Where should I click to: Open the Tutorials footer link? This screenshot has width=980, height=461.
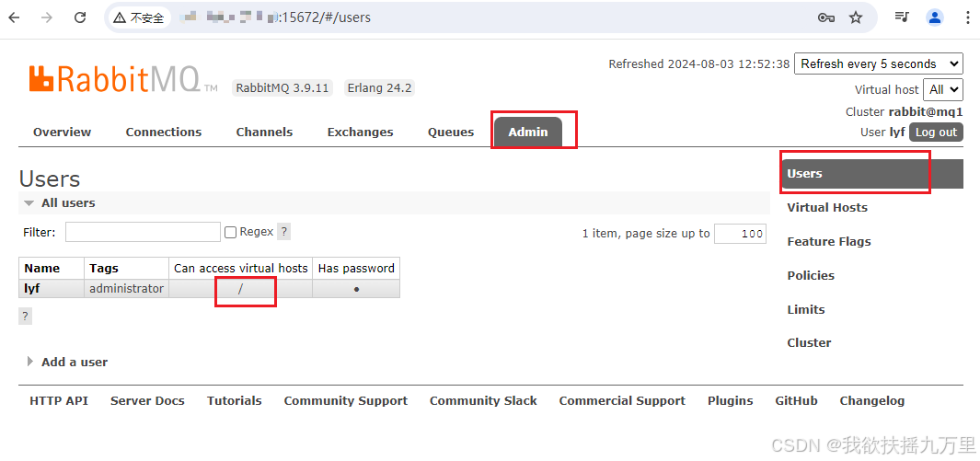[235, 401]
